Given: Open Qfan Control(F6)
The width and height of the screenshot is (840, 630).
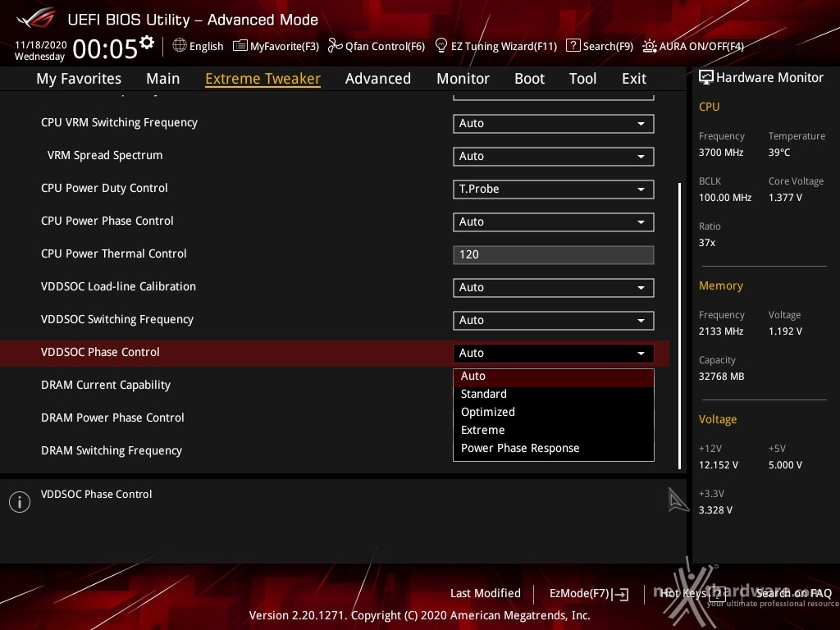Looking at the screenshot, I should pyautogui.click(x=377, y=46).
